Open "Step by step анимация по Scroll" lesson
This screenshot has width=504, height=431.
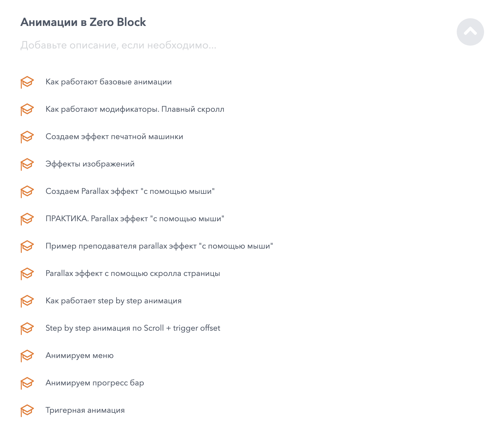pos(133,328)
